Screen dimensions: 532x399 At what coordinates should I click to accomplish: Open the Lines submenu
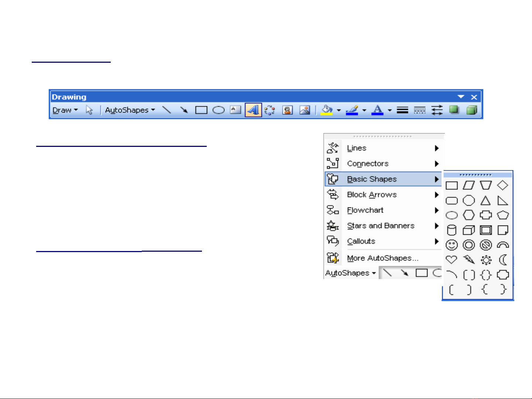pos(383,148)
